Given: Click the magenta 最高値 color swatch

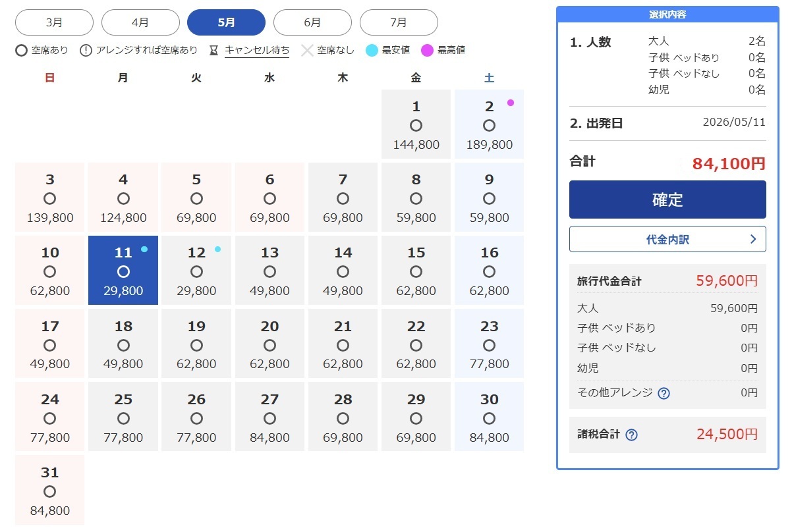Looking at the screenshot, I should click(x=428, y=51).
